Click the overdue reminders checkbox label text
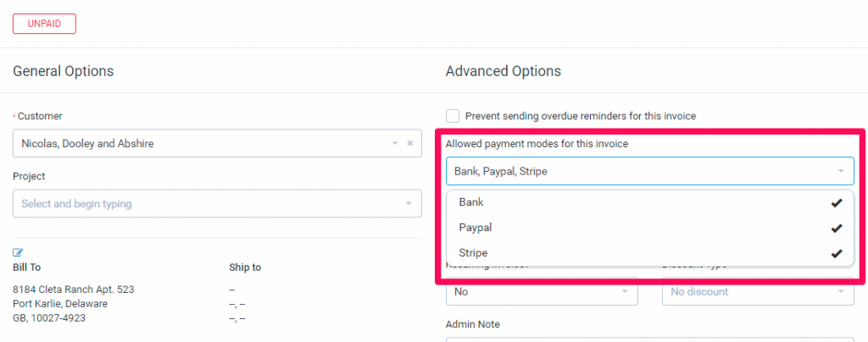 (x=580, y=116)
